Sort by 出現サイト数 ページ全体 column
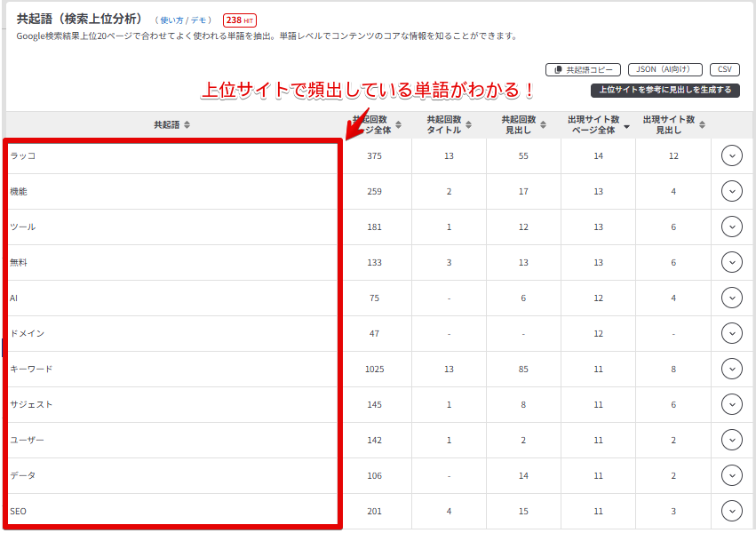This screenshot has width=756, height=533. [x=599, y=124]
